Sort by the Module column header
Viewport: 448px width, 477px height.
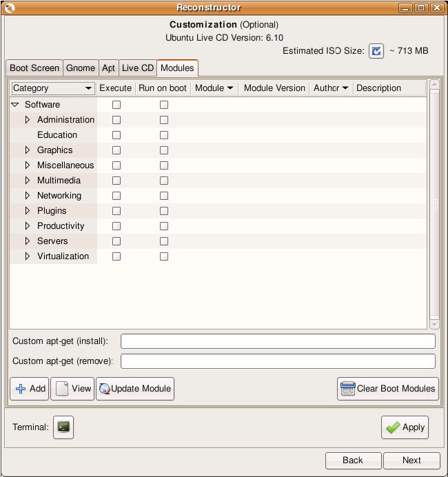click(x=214, y=88)
